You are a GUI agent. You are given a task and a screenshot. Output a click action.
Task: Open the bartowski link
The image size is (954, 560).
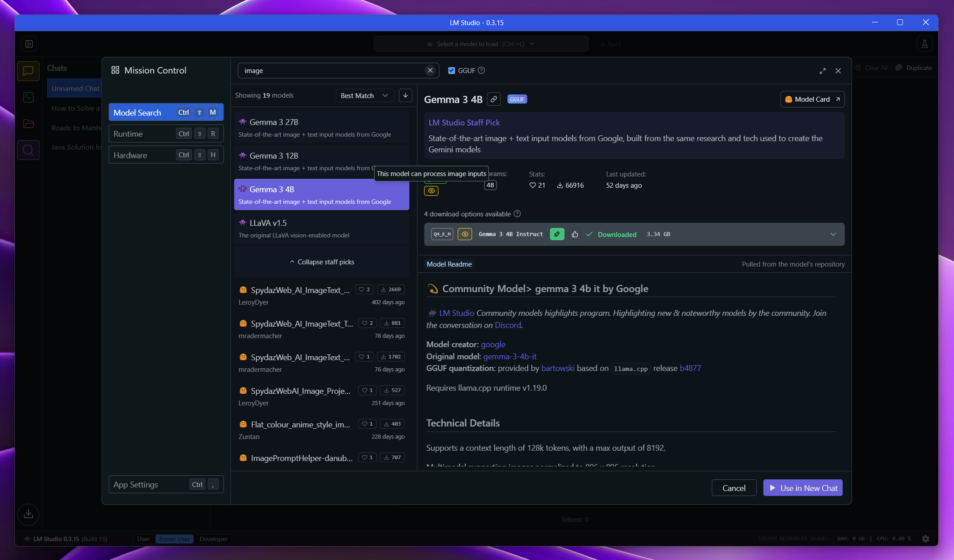(558, 368)
